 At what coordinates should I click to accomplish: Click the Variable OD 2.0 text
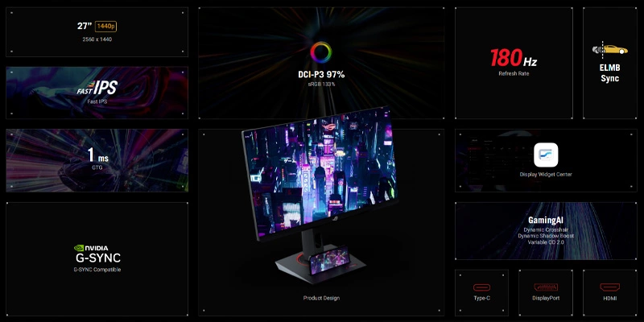[x=546, y=242]
